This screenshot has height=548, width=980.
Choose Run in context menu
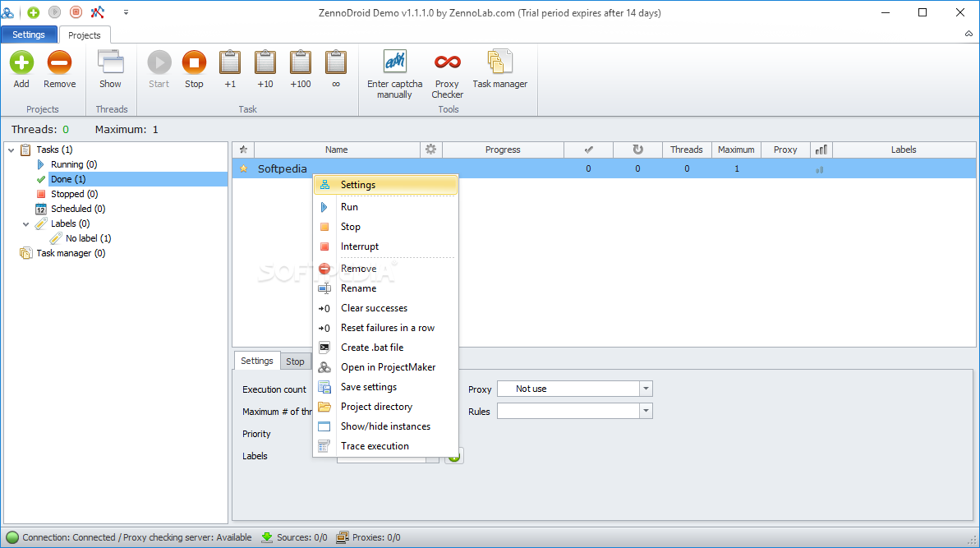tap(385, 207)
